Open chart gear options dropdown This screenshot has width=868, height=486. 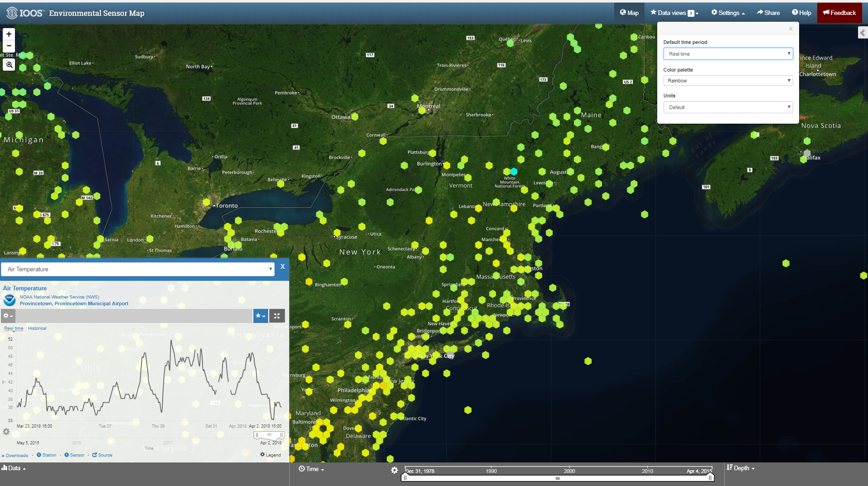click(x=8, y=316)
